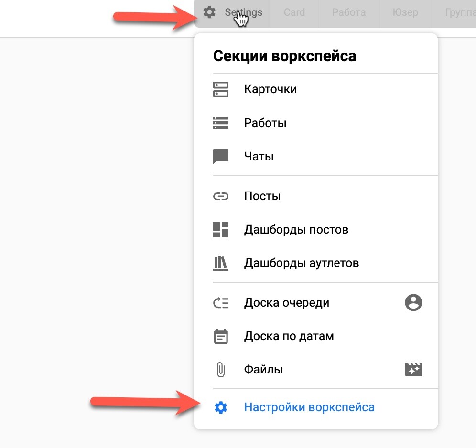Open Настройки воркспейса link

pos(309,407)
